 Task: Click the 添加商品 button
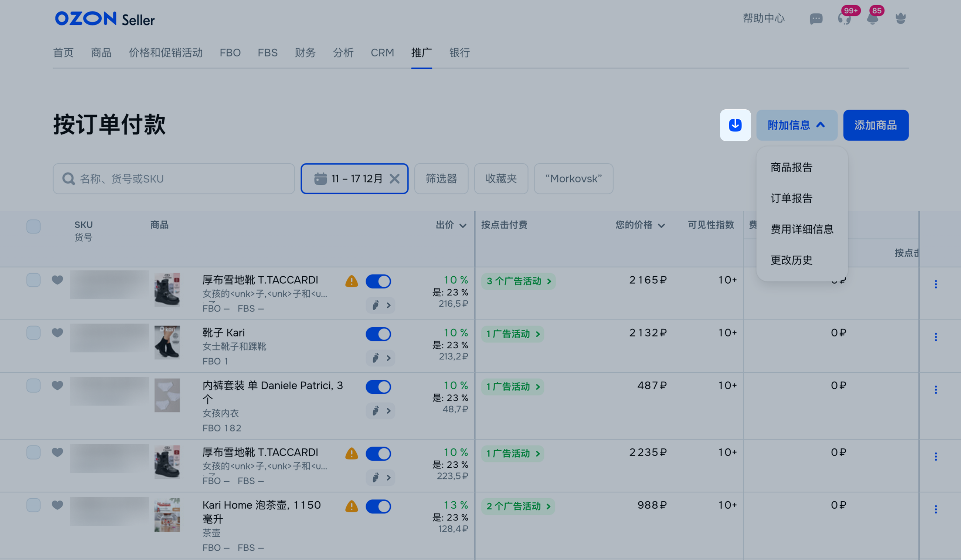pos(875,125)
